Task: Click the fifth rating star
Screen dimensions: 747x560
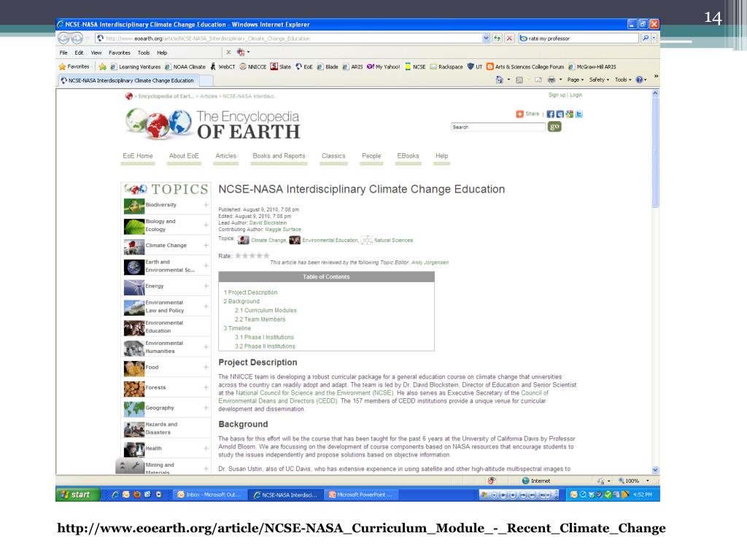Action: [266, 256]
